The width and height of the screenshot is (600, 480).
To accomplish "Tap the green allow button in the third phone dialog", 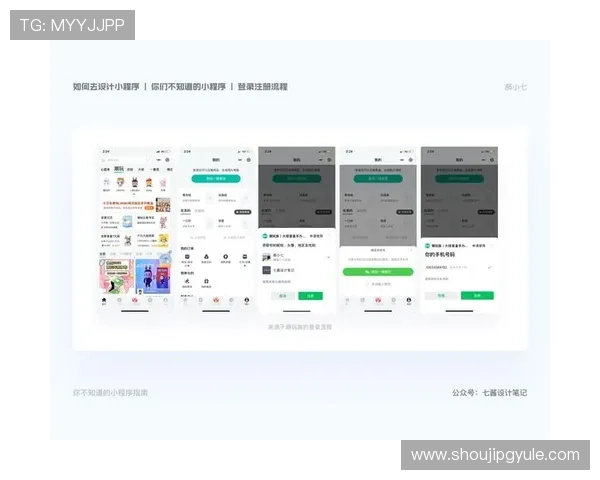I will pyautogui.click(x=311, y=296).
